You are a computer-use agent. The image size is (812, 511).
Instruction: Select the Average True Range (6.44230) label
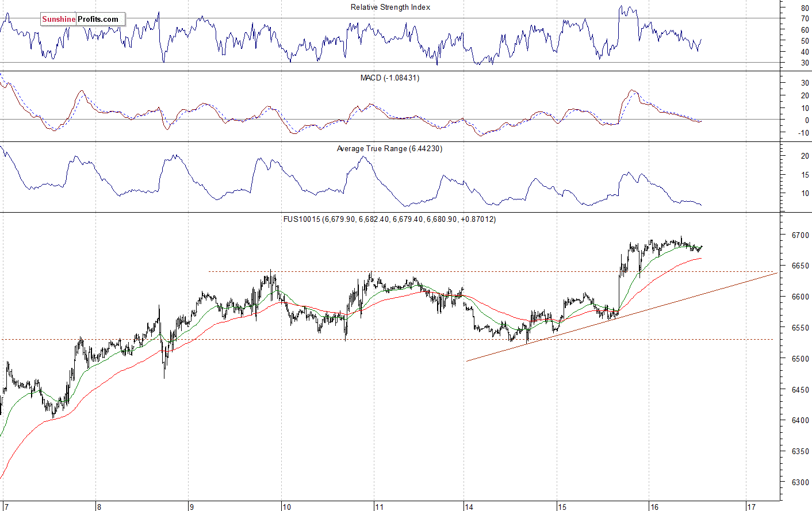point(389,148)
